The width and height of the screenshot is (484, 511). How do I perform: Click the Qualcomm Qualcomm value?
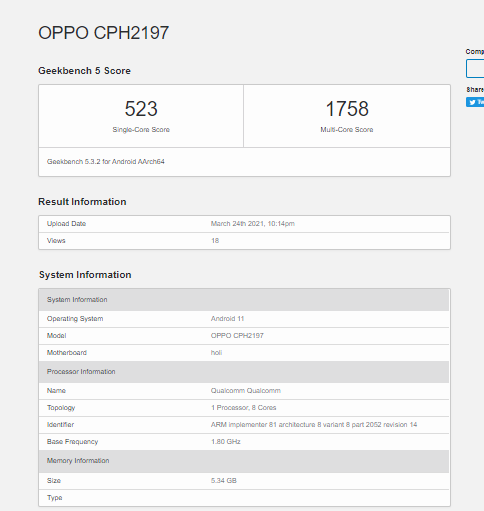(x=246, y=391)
